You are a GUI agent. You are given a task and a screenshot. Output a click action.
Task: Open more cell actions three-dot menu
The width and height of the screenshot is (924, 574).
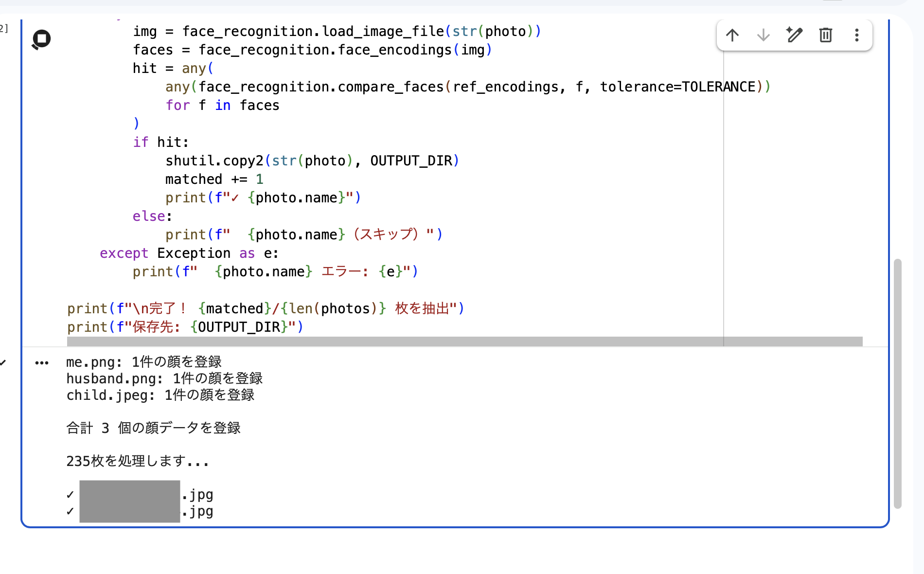pos(856,35)
